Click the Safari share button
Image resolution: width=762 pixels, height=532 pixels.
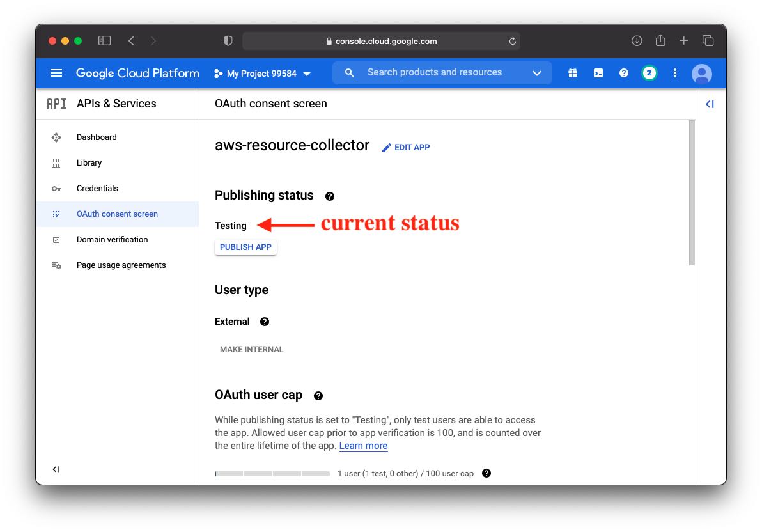pyautogui.click(x=660, y=40)
